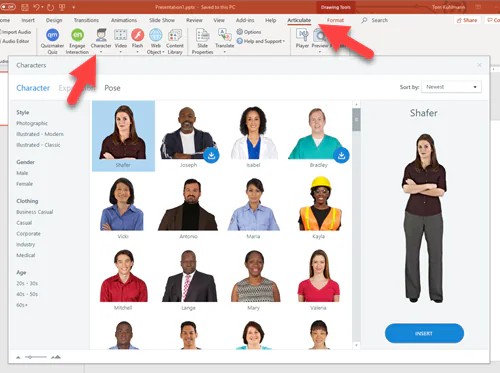Filter characters by Female
Screen dimensions: 500x373
click(25, 184)
